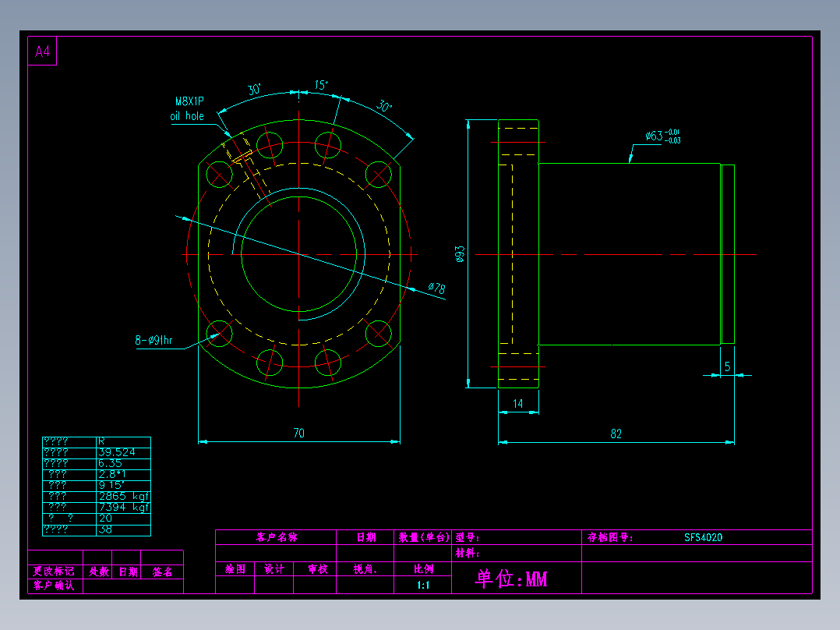Select the 5 end step dimension
This screenshot has height=630, width=840.
[x=728, y=366]
